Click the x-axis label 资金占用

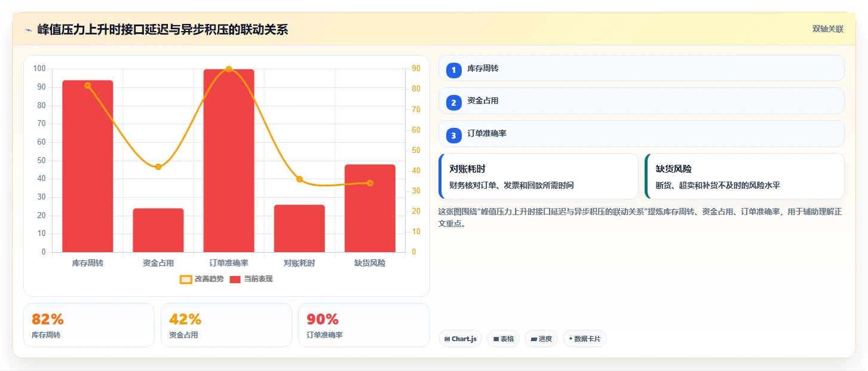point(158,263)
